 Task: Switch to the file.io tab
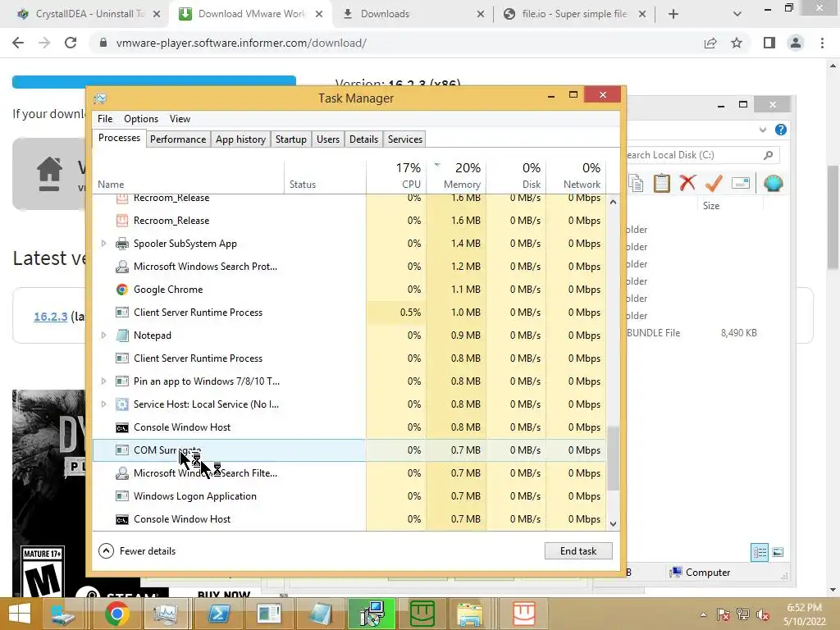point(574,14)
